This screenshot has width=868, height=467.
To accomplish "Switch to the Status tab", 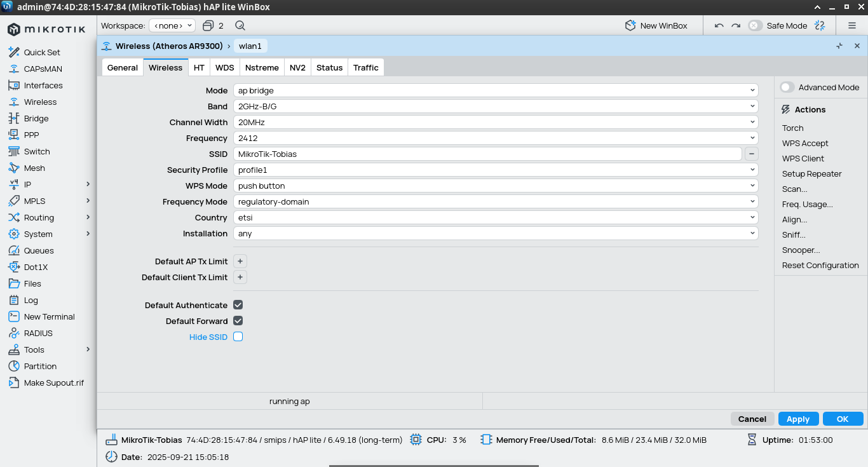I will pyautogui.click(x=329, y=68).
